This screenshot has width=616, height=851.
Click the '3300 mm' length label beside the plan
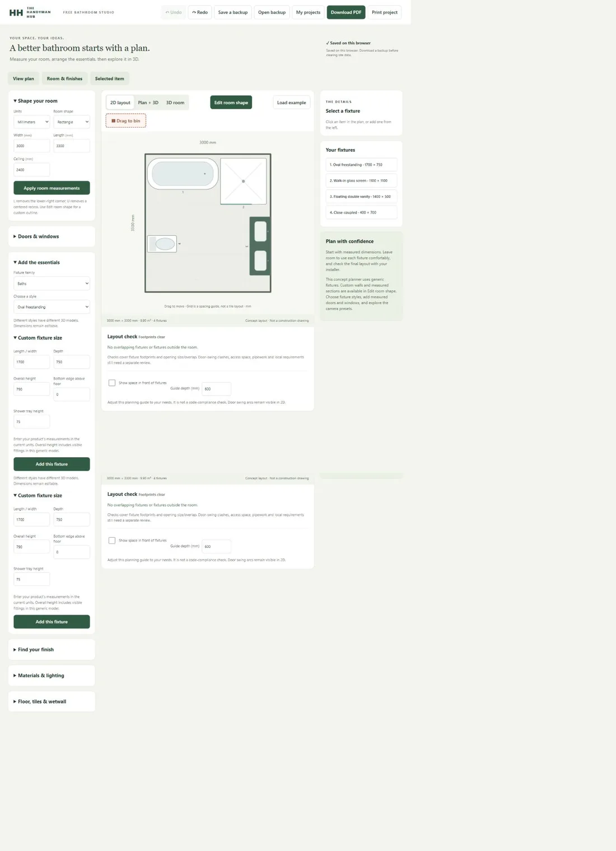pos(133,223)
